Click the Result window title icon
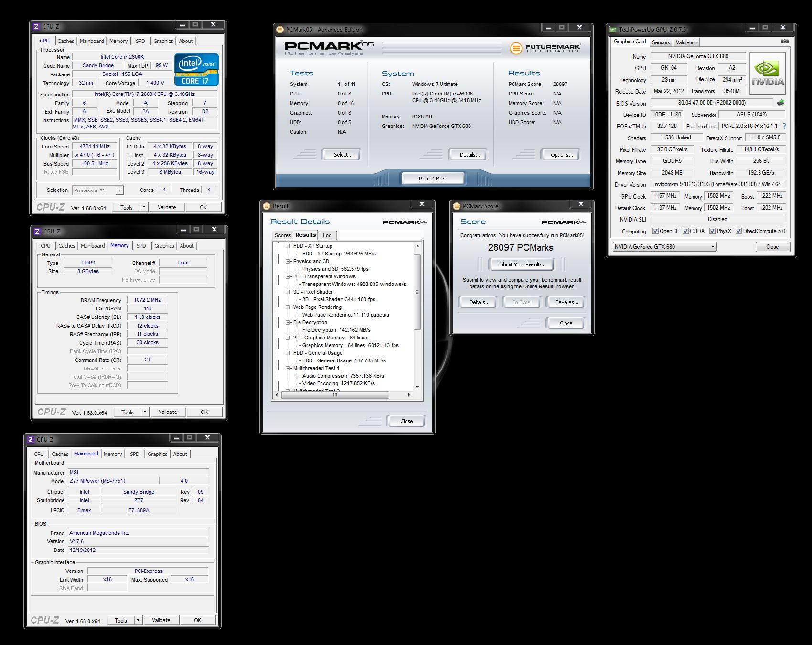This screenshot has width=812, height=645. coord(267,206)
